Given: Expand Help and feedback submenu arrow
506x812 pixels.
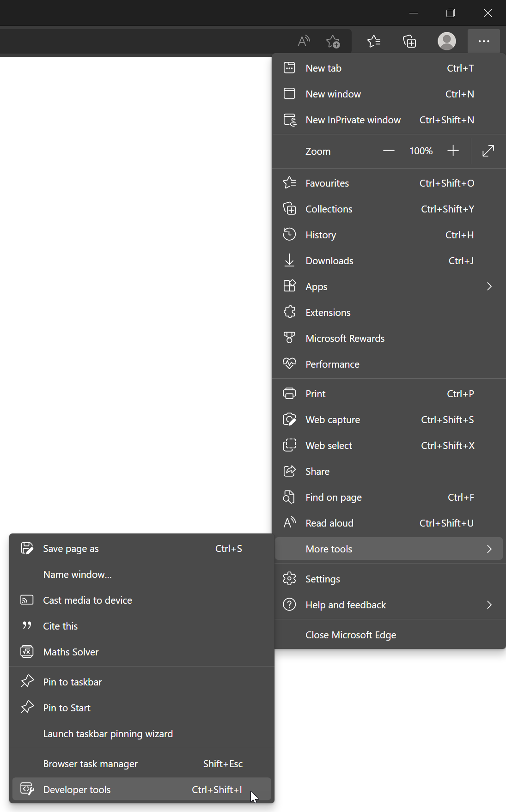Looking at the screenshot, I should [x=489, y=605].
